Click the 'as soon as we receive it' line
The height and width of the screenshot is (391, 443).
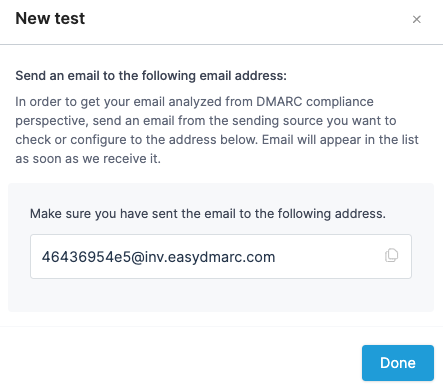coord(88,159)
